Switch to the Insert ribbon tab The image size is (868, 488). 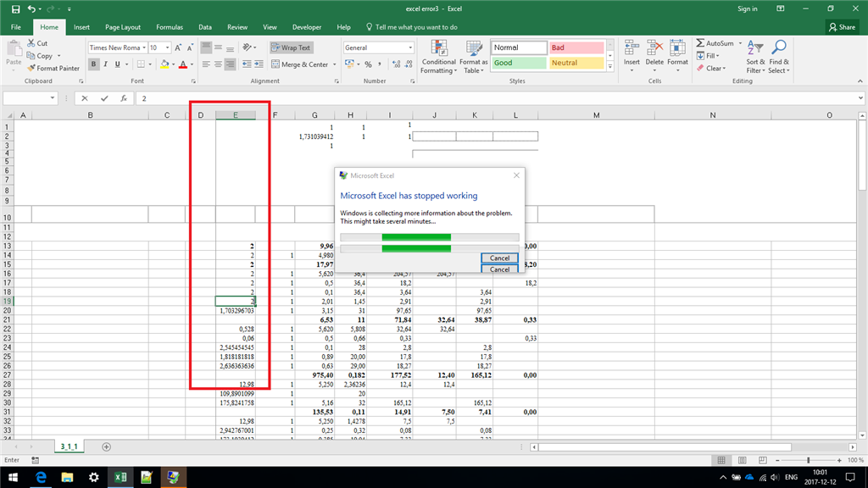[81, 27]
